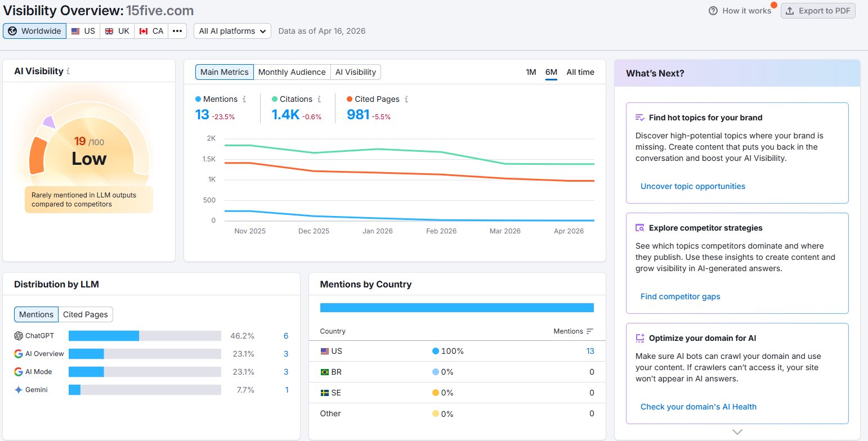Click the Gemini star icon

coord(19,390)
